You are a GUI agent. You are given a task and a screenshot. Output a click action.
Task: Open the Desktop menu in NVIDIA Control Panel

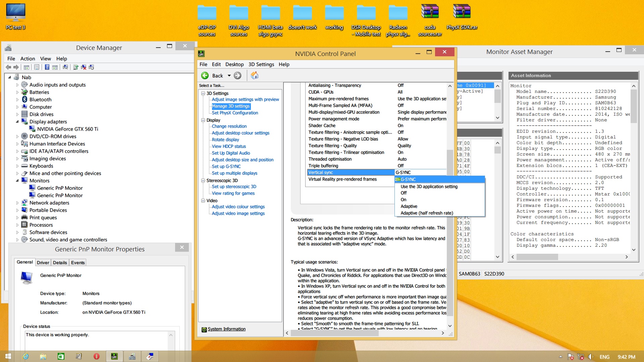point(234,64)
